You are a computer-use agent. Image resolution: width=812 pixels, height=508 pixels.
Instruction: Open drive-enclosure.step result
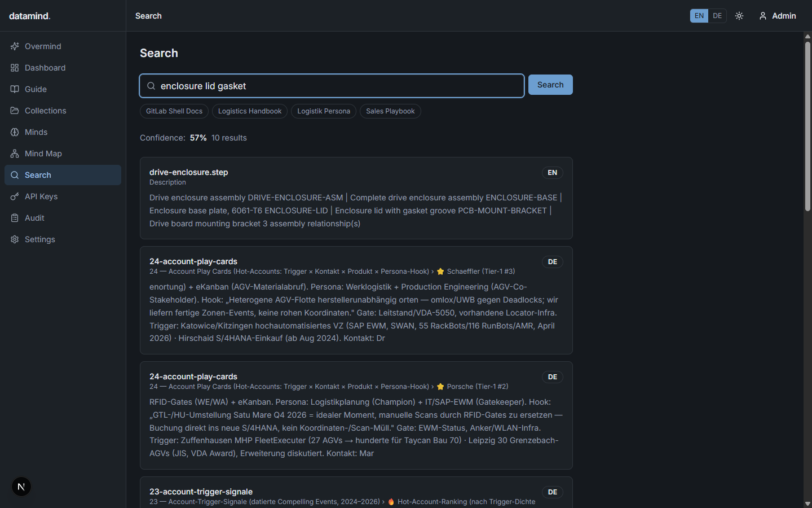[356, 198]
